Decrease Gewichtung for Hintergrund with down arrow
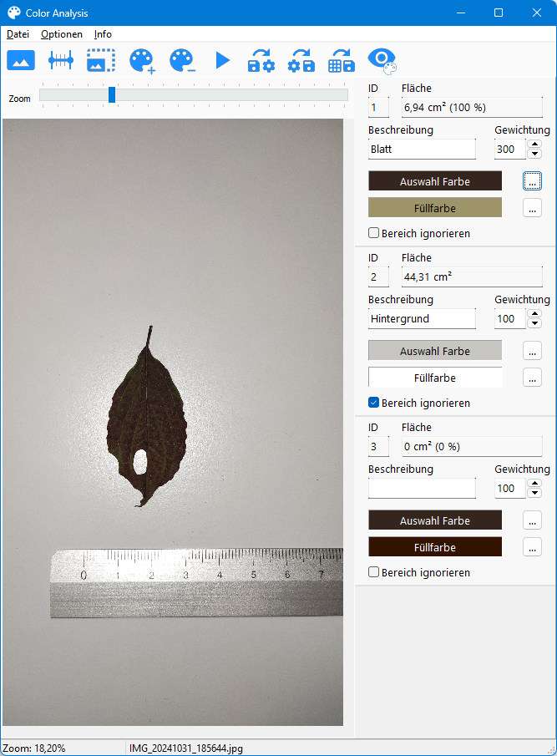This screenshot has width=557, height=756. click(x=533, y=323)
